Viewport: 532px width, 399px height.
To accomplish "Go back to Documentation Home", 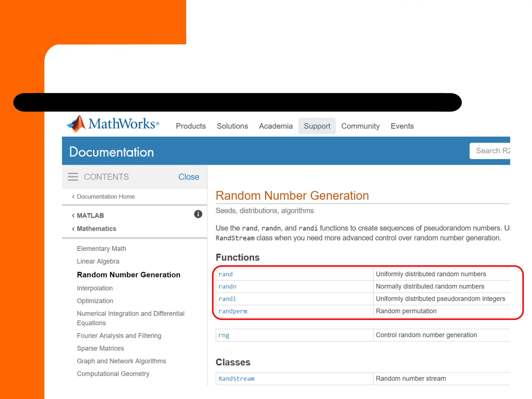I will click(x=105, y=197).
